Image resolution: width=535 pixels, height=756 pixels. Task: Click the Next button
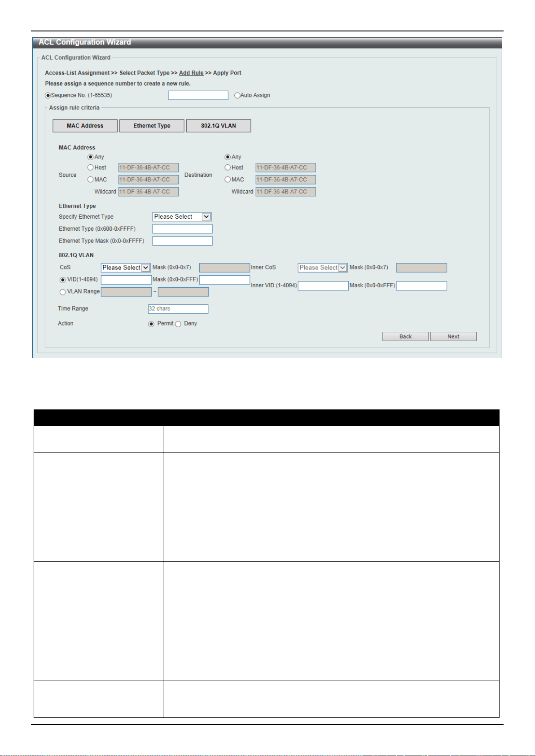(453, 337)
